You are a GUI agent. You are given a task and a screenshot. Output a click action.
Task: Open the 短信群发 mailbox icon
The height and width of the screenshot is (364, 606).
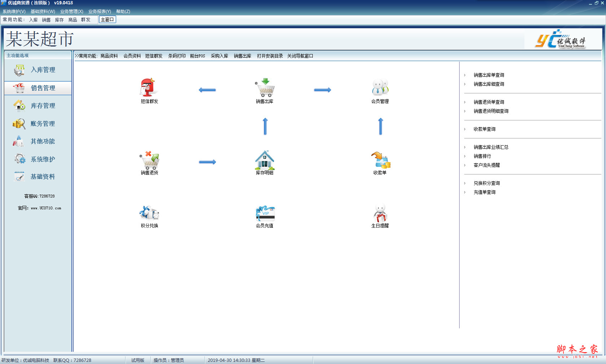tap(148, 88)
